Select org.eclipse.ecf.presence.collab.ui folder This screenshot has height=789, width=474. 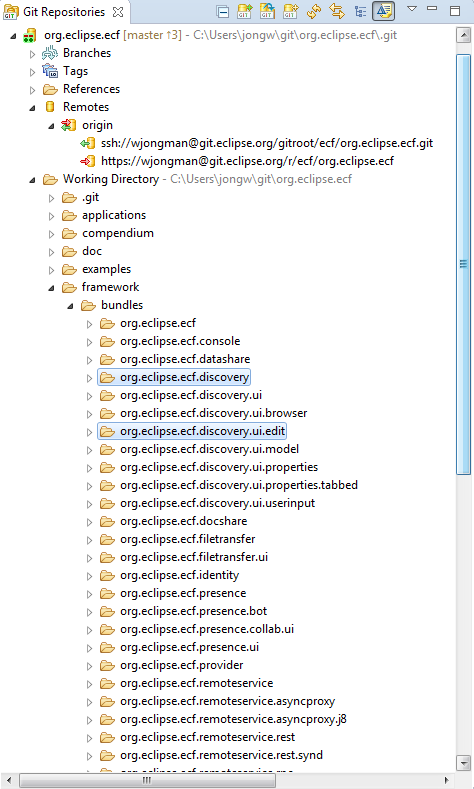[207, 629]
